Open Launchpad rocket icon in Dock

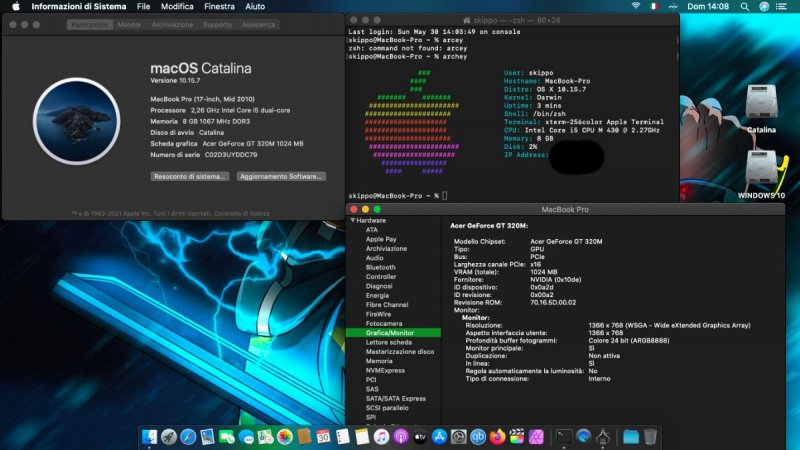click(169, 437)
